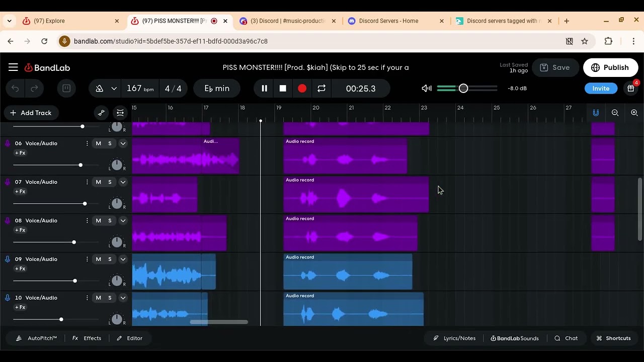Adjust track 06 volume slider
The width and height of the screenshot is (644, 362).
click(x=80, y=165)
